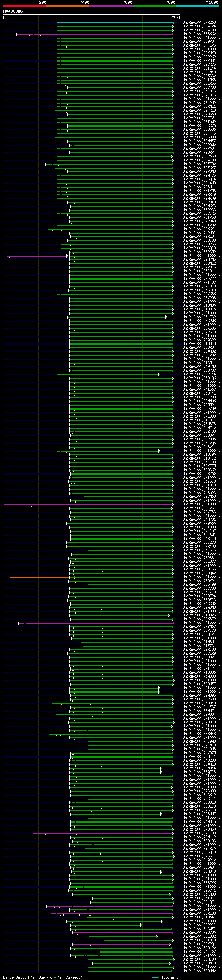Image resolution: width=222 pixels, height=980 pixels.
Task: Open hit UniRef100_Q94JV4
Action: (199, 27)
